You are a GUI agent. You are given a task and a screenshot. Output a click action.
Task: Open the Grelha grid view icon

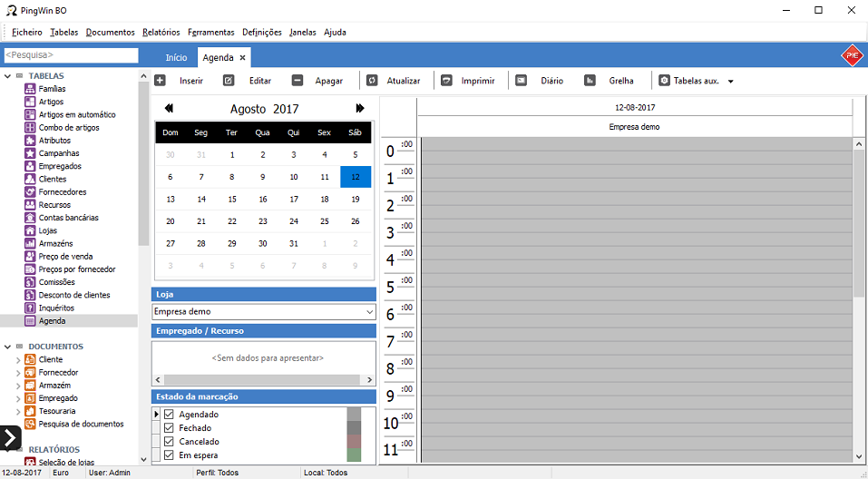pyautogui.click(x=590, y=81)
